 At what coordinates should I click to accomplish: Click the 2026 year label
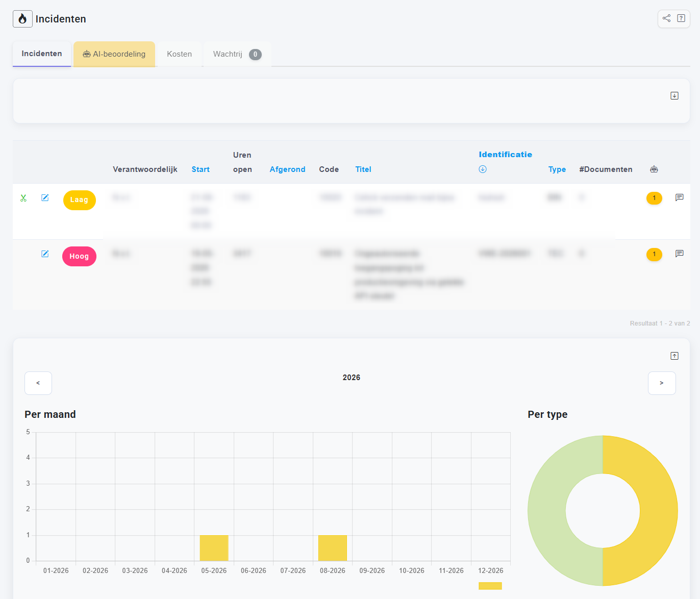[x=352, y=378]
